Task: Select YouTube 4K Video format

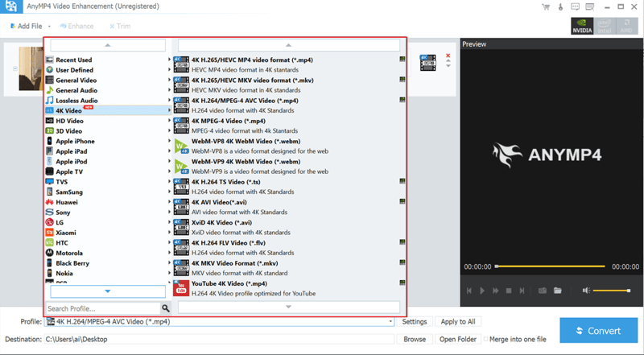Action: (x=290, y=288)
